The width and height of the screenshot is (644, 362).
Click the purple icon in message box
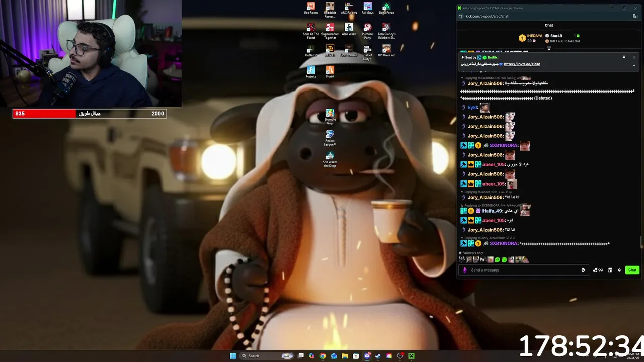pyautogui.click(x=465, y=270)
